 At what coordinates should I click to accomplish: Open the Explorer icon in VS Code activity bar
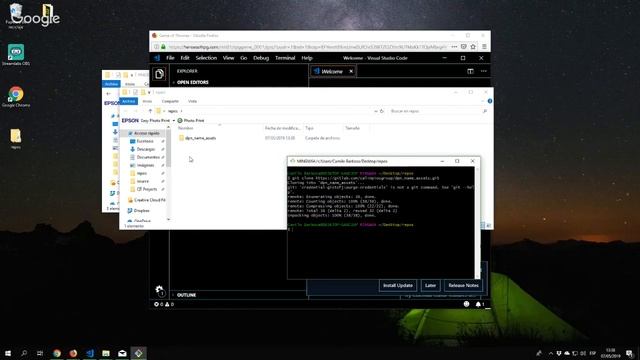coord(159,74)
